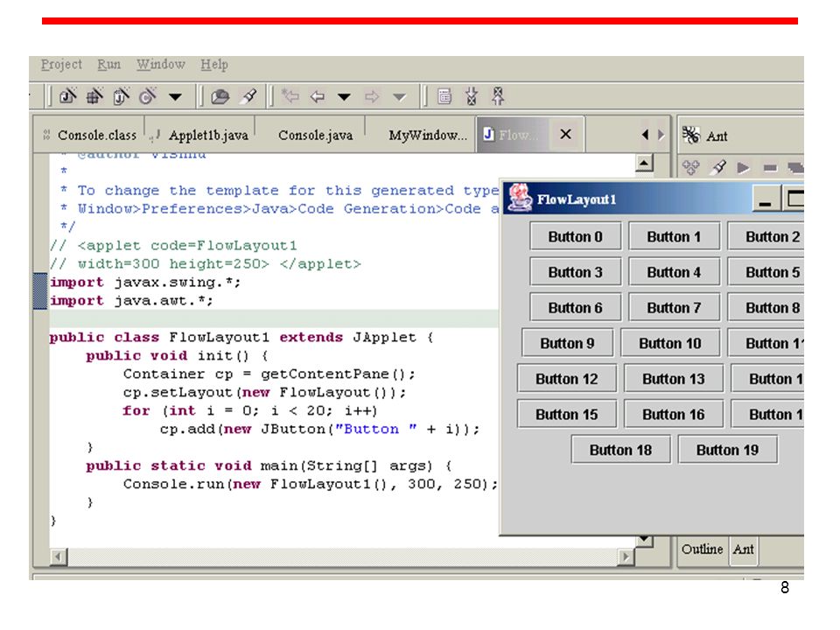Click Button 1 in FlowLayout1 window
The height and width of the screenshot is (630, 840).
[x=674, y=237]
